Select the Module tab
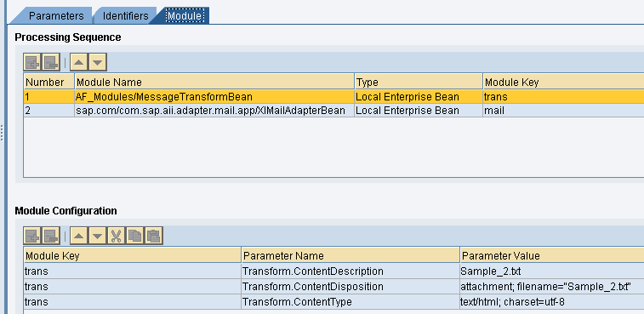Viewport: 644px width, 314px height. click(x=184, y=16)
